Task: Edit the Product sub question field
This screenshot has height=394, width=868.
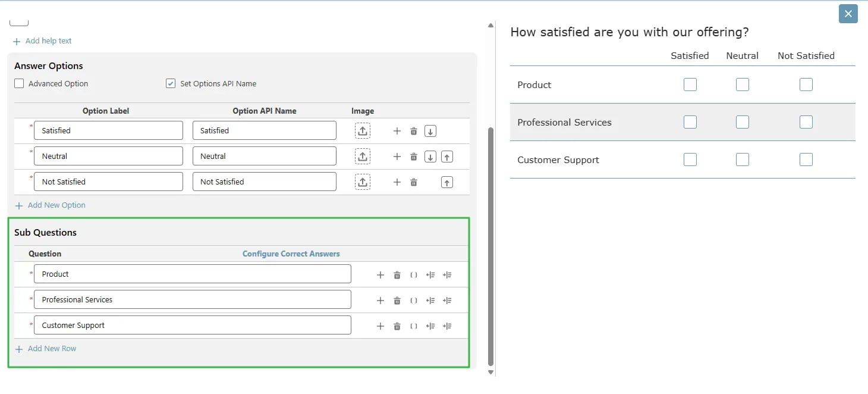Action: click(x=193, y=274)
